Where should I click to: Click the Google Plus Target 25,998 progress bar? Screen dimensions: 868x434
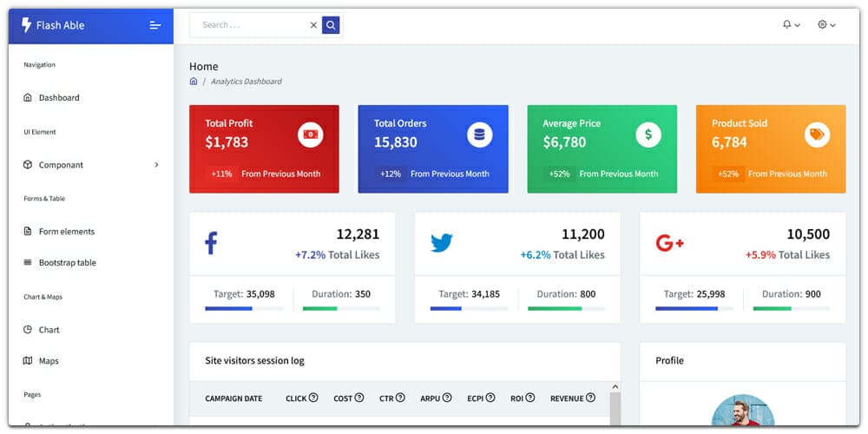click(x=694, y=308)
